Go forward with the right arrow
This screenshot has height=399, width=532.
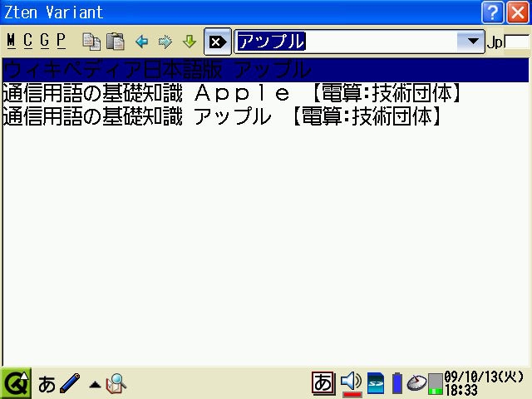point(165,42)
